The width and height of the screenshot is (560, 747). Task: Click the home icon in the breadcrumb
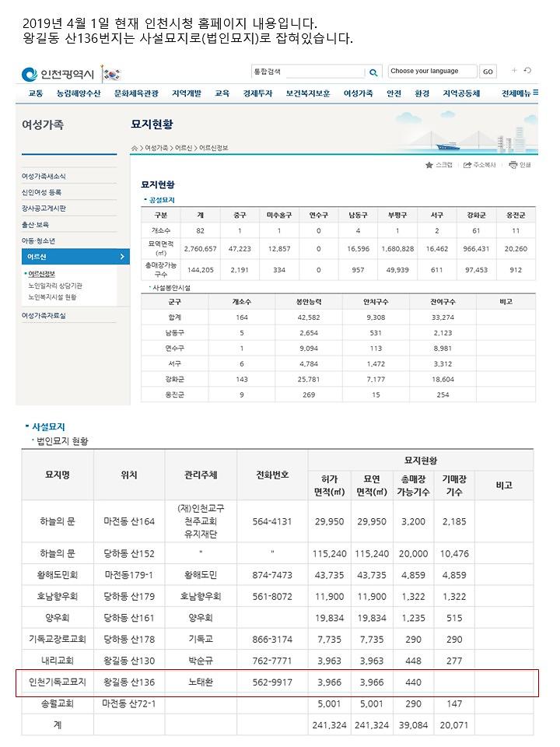135,148
